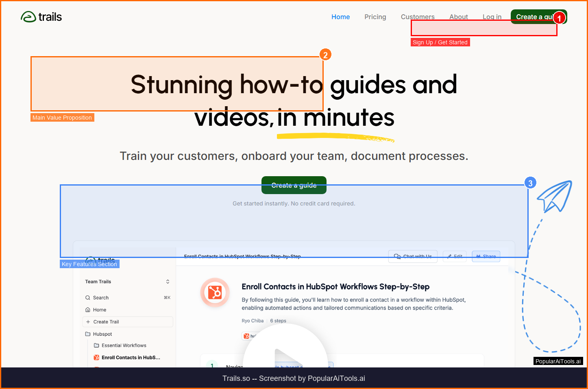Open the About page from the navigation
The height and width of the screenshot is (389, 588).
[458, 17]
